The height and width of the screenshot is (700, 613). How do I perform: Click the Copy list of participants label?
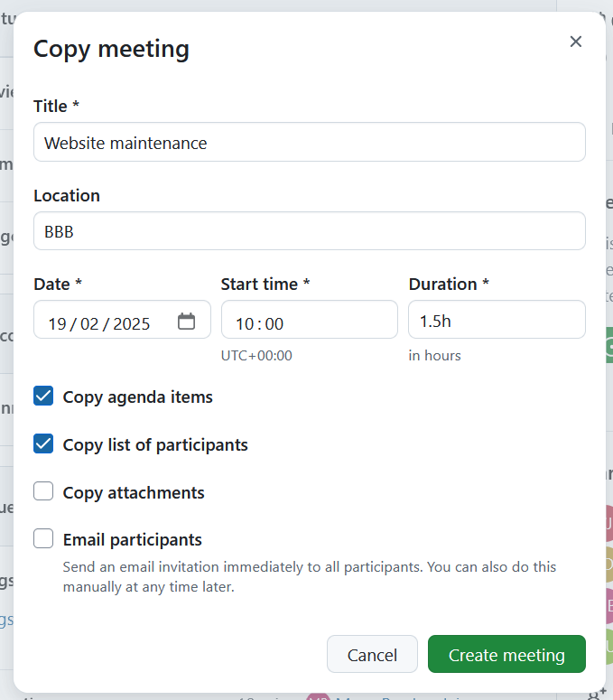[155, 444]
